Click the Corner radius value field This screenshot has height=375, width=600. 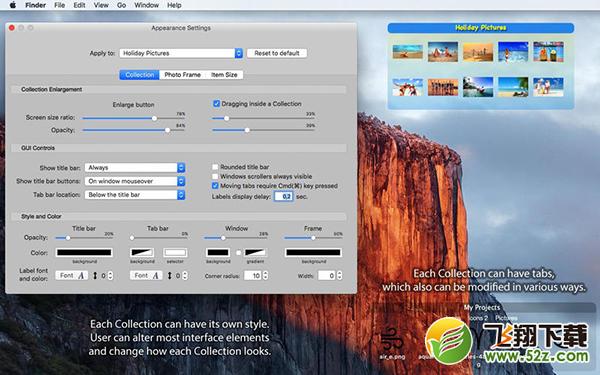(253, 276)
